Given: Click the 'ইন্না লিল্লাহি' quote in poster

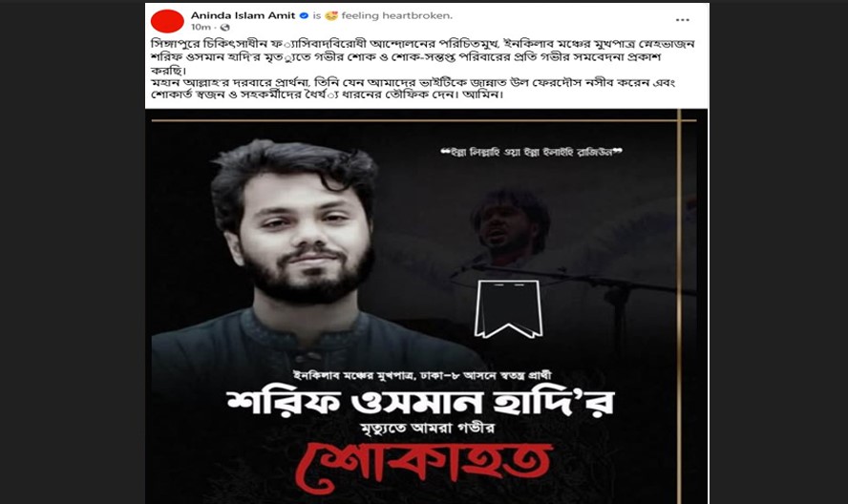Looking at the screenshot, I should point(532,152).
